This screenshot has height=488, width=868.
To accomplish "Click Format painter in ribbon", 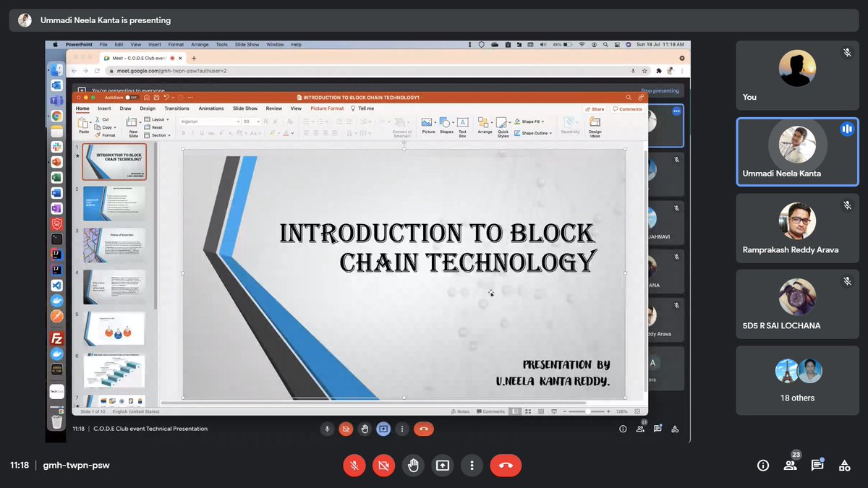I will pyautogui.click(x=105, y=135).
